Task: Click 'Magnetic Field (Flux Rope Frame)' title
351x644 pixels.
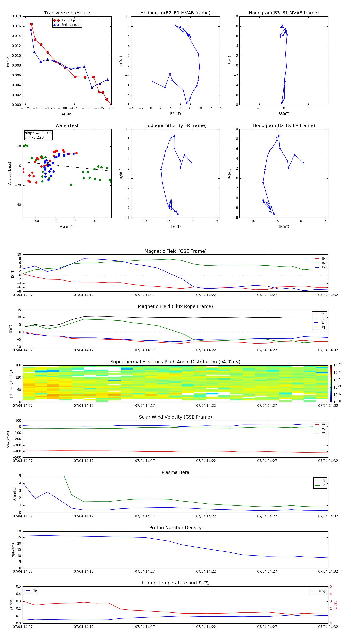Action: [x=175, y=307]
